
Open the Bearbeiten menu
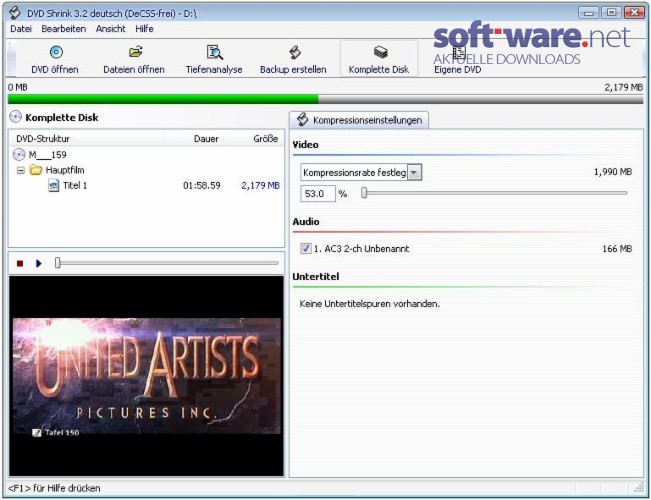64,29
